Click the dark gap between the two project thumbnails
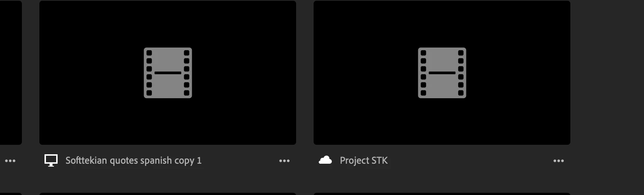Image resolution: width=644 pixels, height=195 pixels. pyautogui.click(x=305, y=73)
